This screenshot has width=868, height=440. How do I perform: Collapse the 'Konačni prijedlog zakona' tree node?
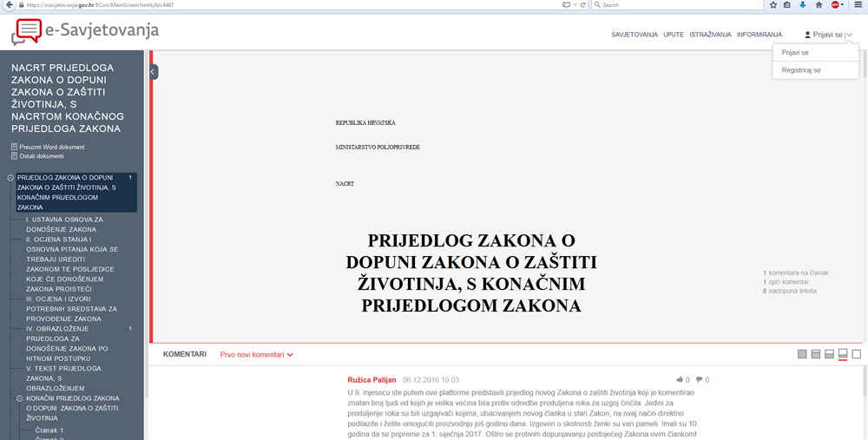tap(10, 398)
